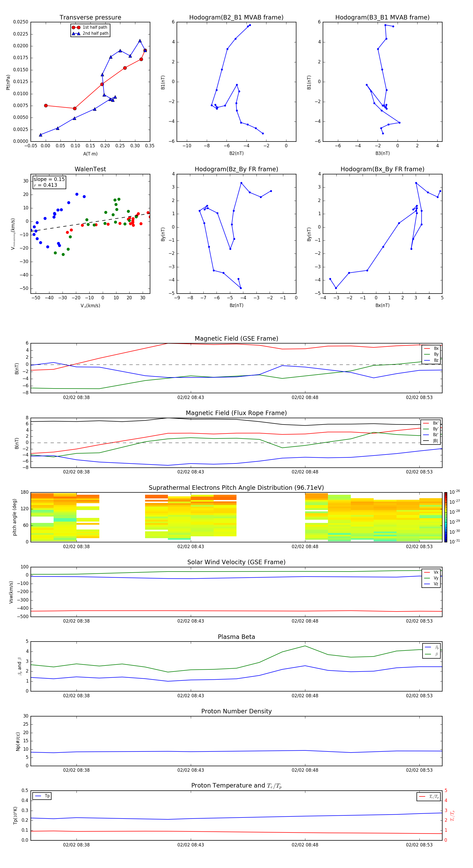This screenshot has height=868, width=473.
Task: Click the "Magnetic Field (Flux Rope Frame)" title
Action: pos(236,413)
